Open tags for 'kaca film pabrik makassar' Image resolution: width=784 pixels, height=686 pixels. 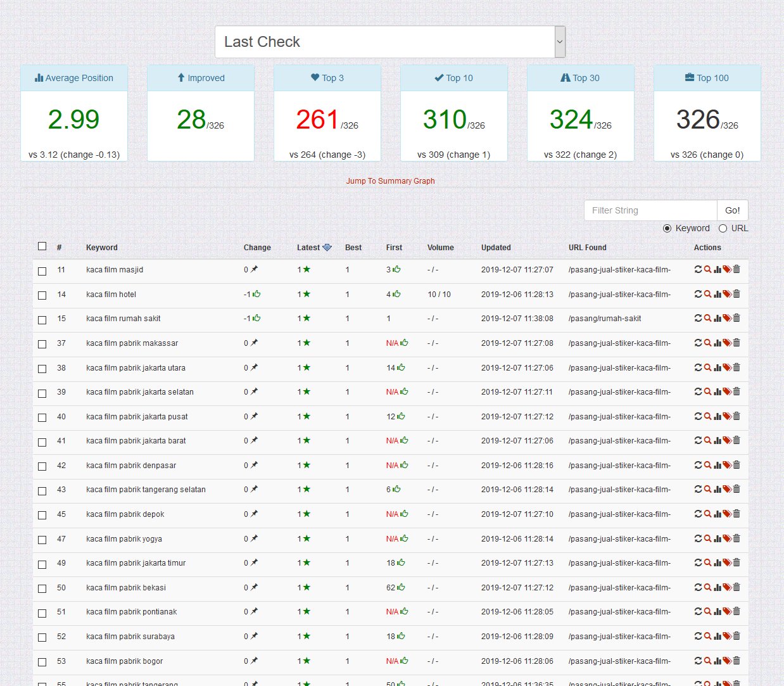(x=726, y=343)
